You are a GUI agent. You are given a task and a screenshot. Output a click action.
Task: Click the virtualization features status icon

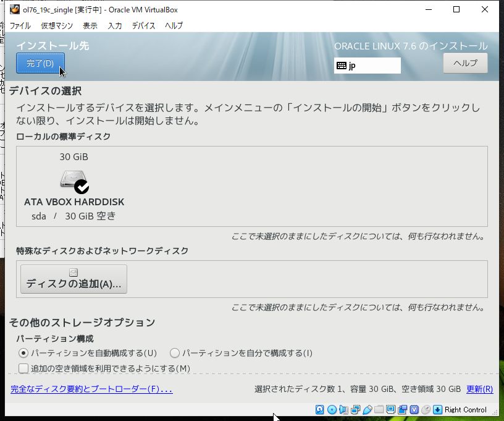click(x=414, y=409)
